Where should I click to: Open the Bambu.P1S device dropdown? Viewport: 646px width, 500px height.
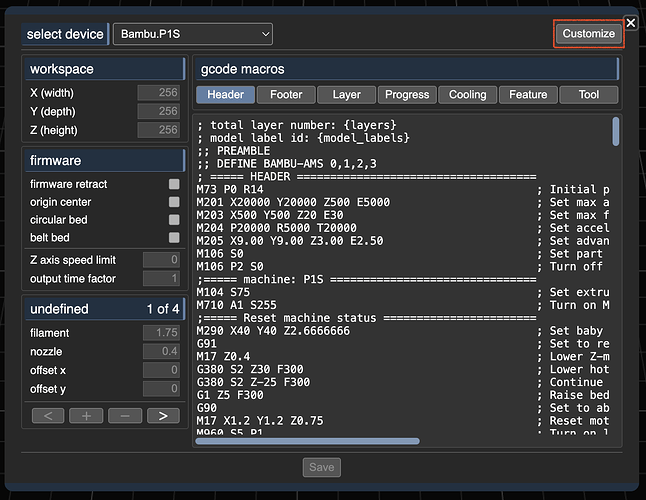tap(193, 34)
